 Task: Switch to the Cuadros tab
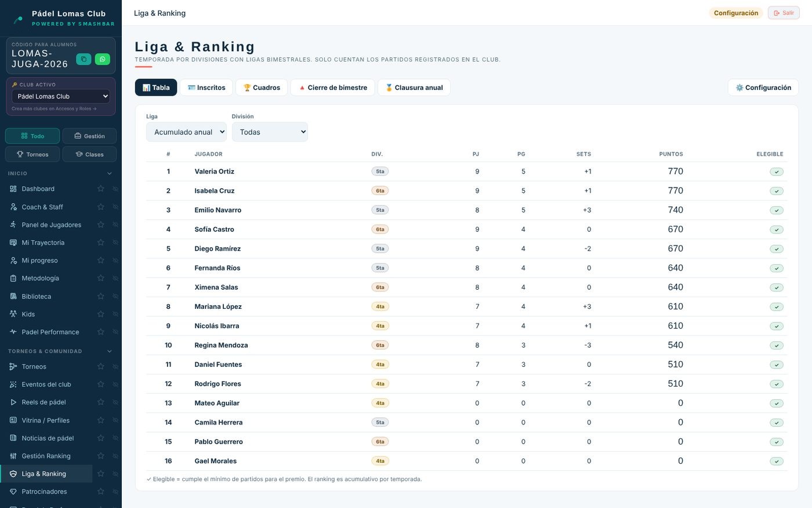coord(262,88)
